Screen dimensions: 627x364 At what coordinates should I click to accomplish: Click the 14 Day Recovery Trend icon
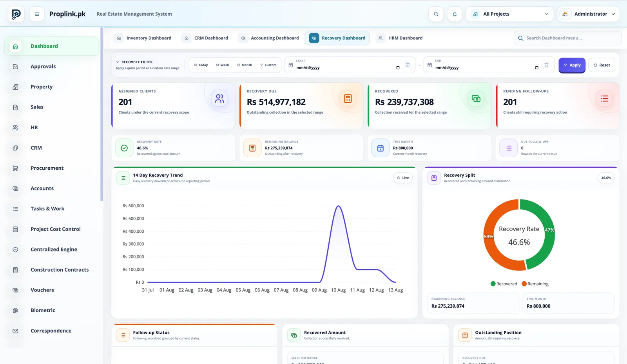pos(123,178)
